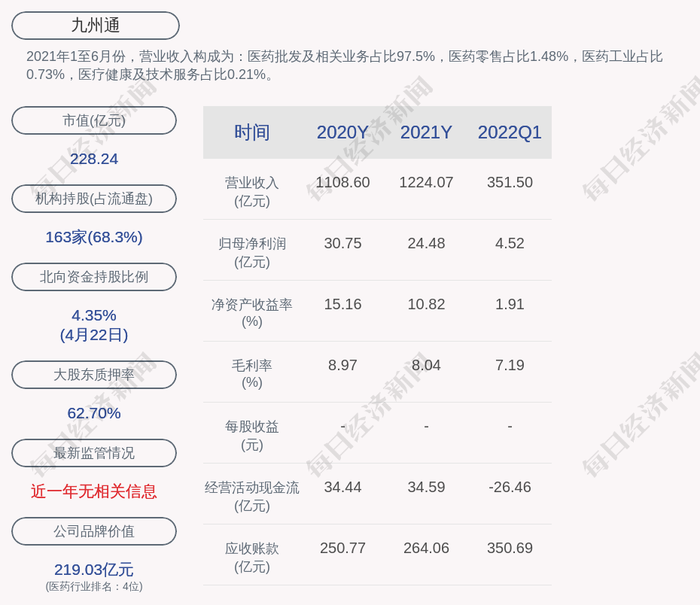Click ROE value 15.16
Viewport: 700px width, 605px height.
tap(343, 304)
